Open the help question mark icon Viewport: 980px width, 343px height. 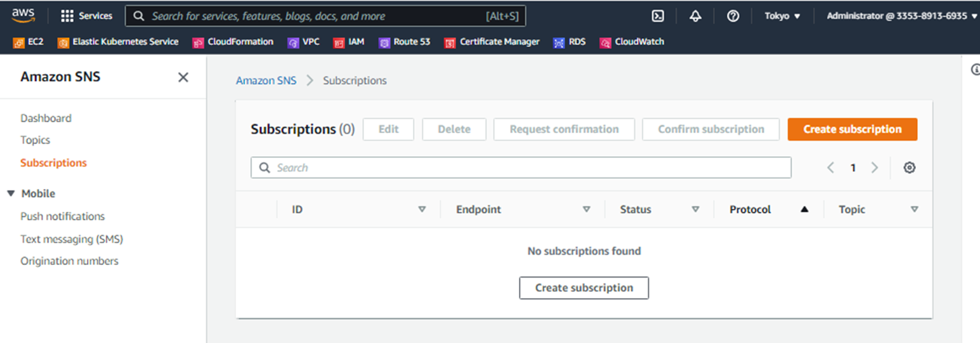733,16
